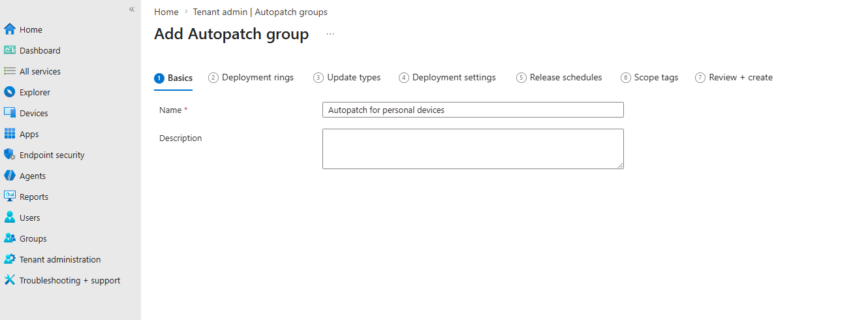
Task: Click the Apps grid icon
Action: [10, 134]
